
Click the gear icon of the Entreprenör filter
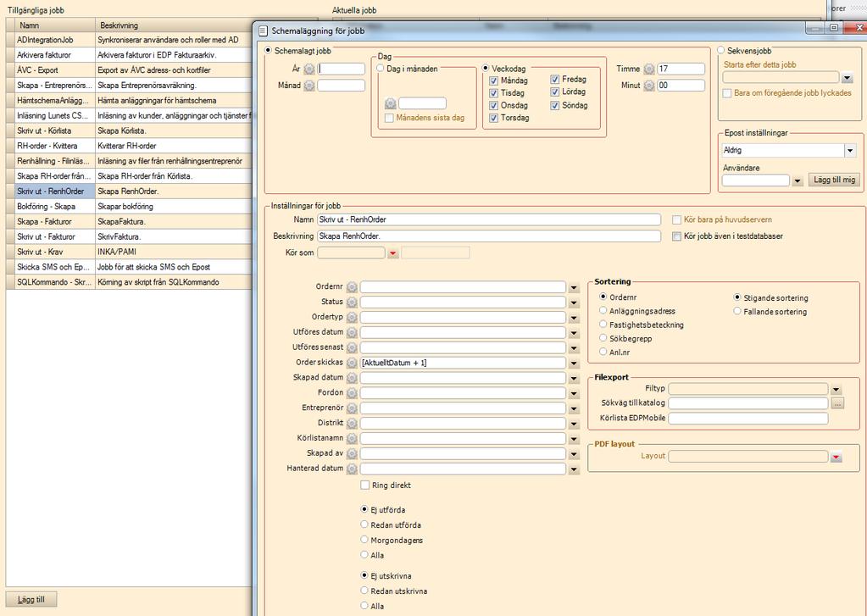[352, 408]
